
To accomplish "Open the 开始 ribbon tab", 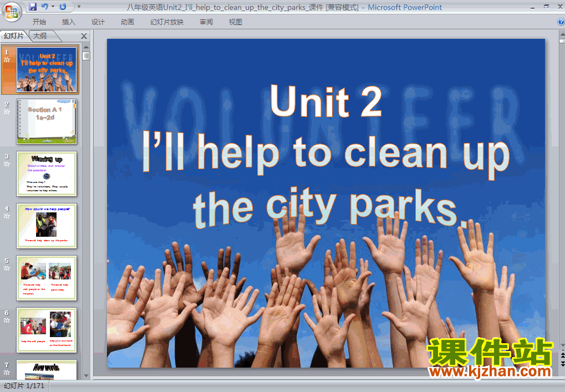I will pyautogui.click(x=39, y=22).
